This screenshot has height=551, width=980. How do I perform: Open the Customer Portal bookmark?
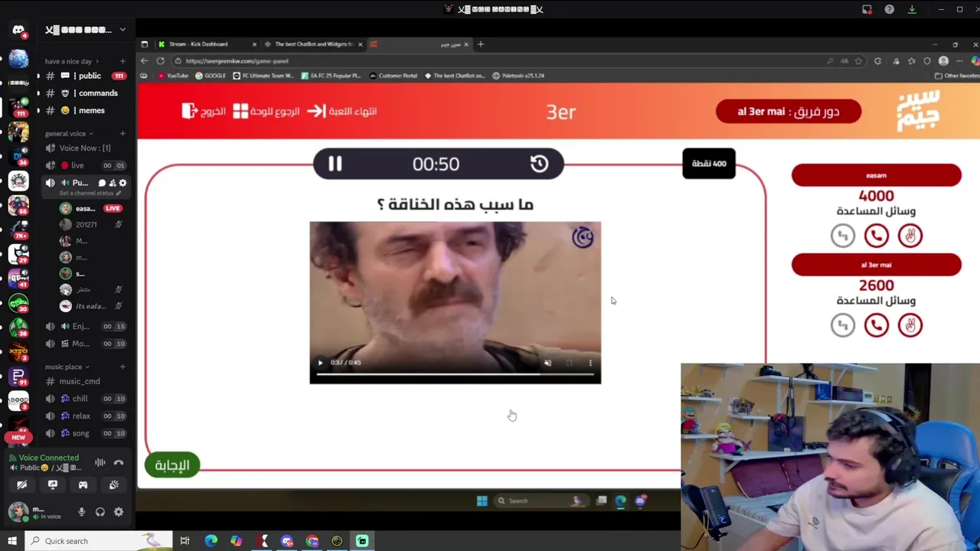click(x=393, y=76)
